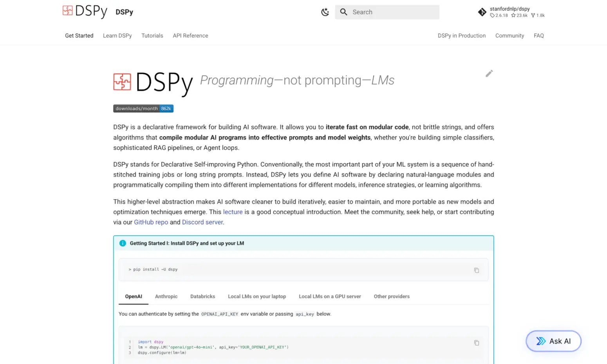Focus the Search input field

(387, 12)
